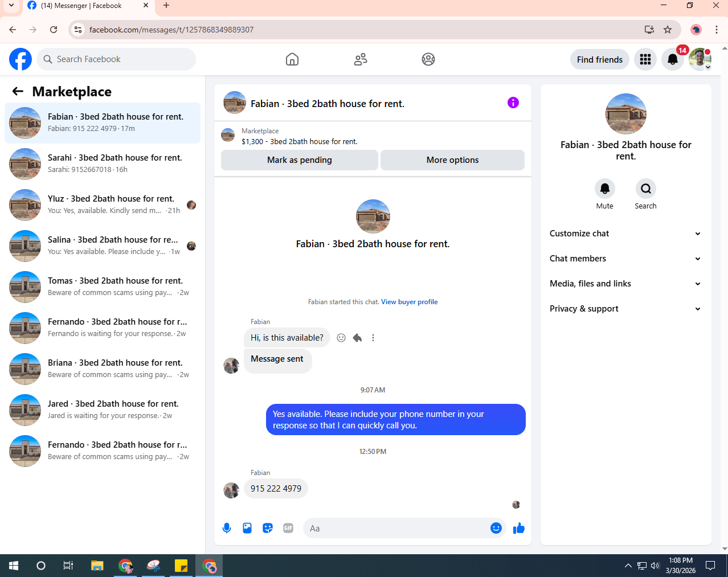Open the View buyer profile link
This screenshot has width=728, height=577.
(410, 302)
